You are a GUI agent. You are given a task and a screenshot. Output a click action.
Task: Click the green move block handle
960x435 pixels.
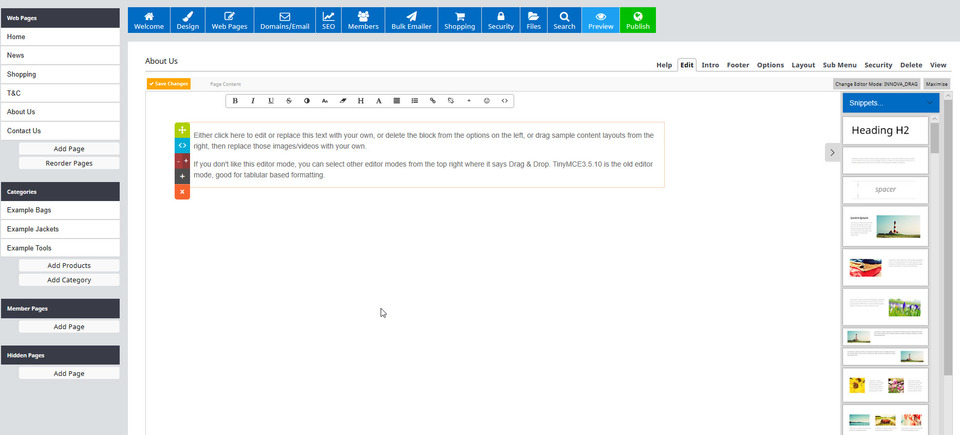point(182,130)
